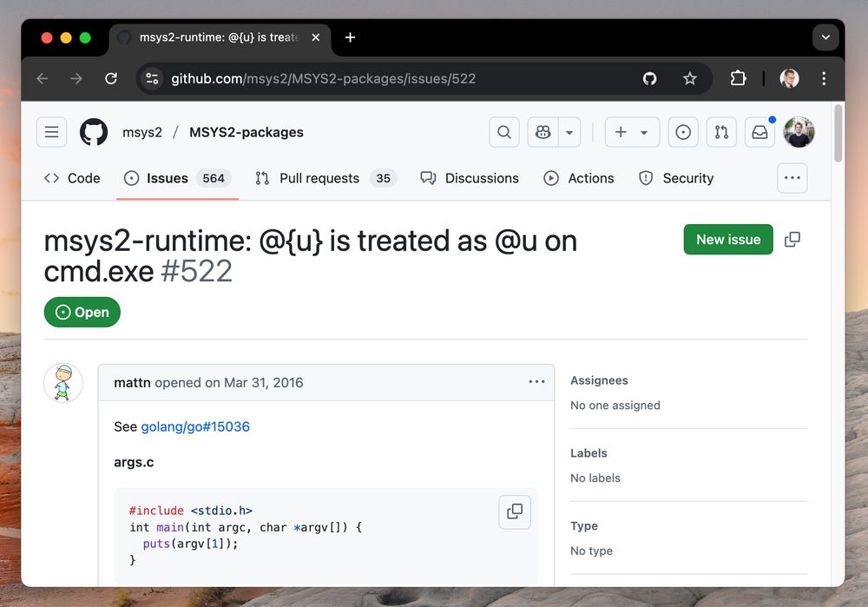Screen dimensions: 868x607
Task: Follow the golang/go#15036 link
Action: tap(195, 426)
